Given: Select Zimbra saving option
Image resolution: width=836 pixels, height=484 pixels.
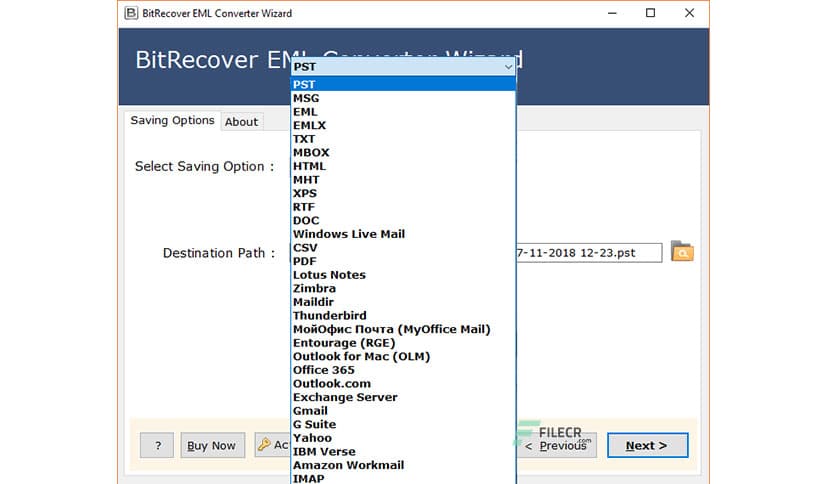Looking at the screenshot, I should pos(404,288).
